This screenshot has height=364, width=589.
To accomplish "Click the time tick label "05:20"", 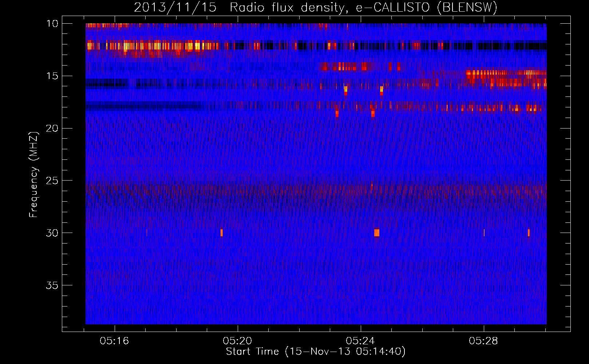I will pyautogui.click(x=238, y=341).
